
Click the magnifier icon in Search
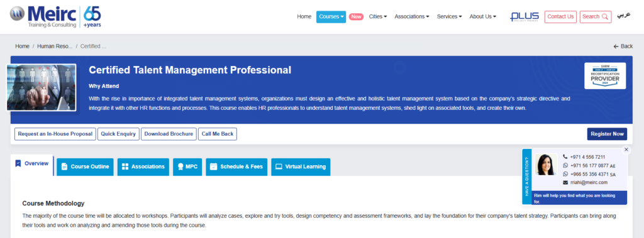point(604,17)
